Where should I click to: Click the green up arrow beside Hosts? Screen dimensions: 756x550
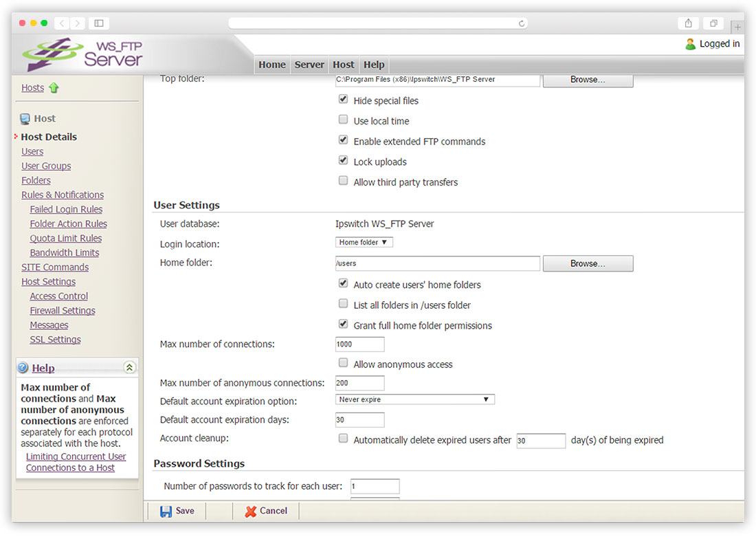(54, 88)
